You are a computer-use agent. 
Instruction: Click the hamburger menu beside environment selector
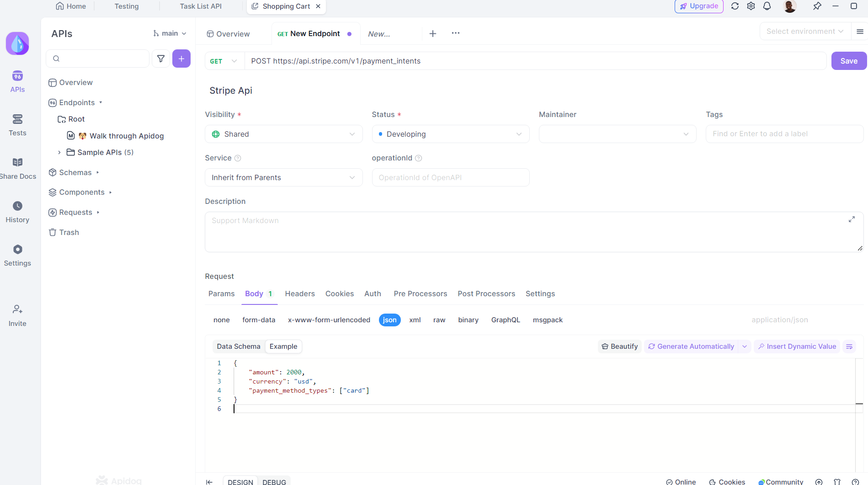[x=860, y=32]
